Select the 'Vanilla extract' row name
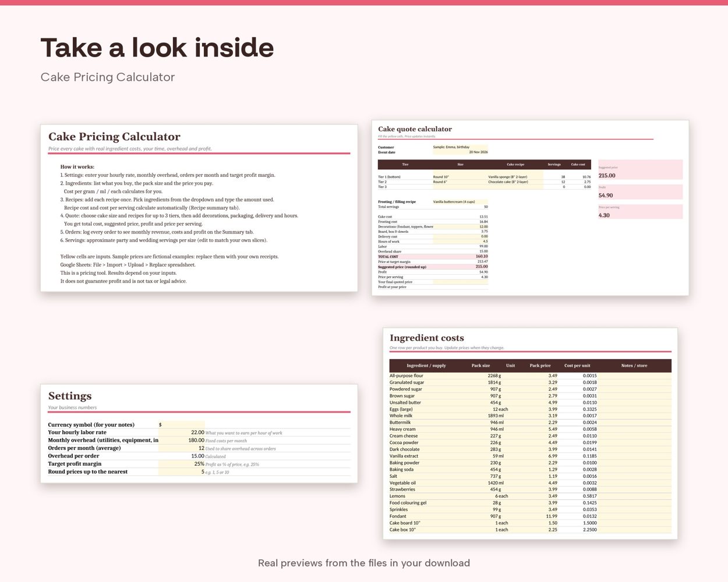The width and height of the screenshot is (728, 582). pos(404,456)
